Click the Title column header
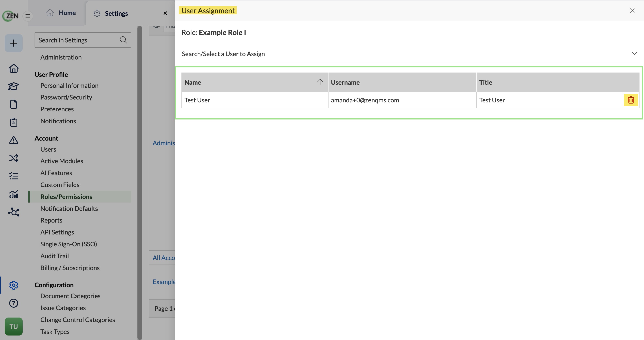644x340 pixels. (x=549, y=82)
